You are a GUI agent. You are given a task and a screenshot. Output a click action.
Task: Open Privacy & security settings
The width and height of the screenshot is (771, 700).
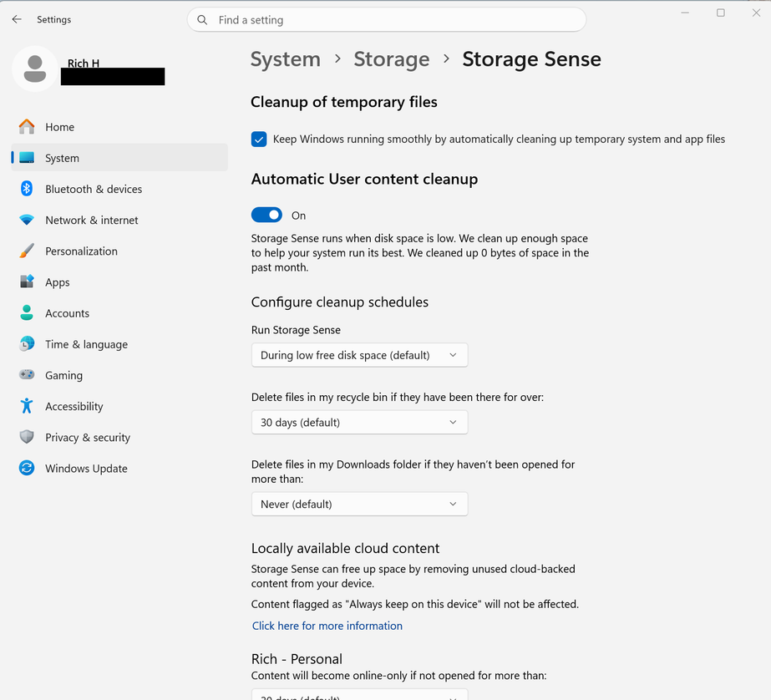click(x=119, y=437)
